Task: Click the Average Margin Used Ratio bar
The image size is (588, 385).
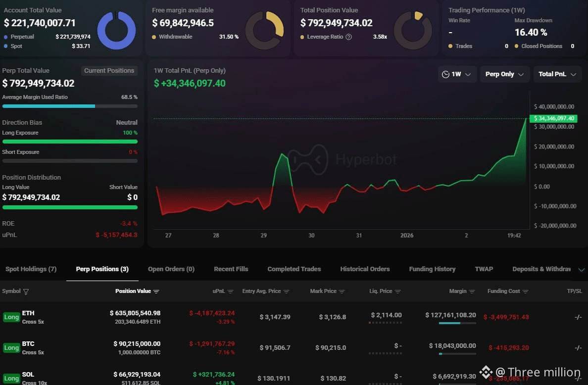Action: (x=70, y=106)
